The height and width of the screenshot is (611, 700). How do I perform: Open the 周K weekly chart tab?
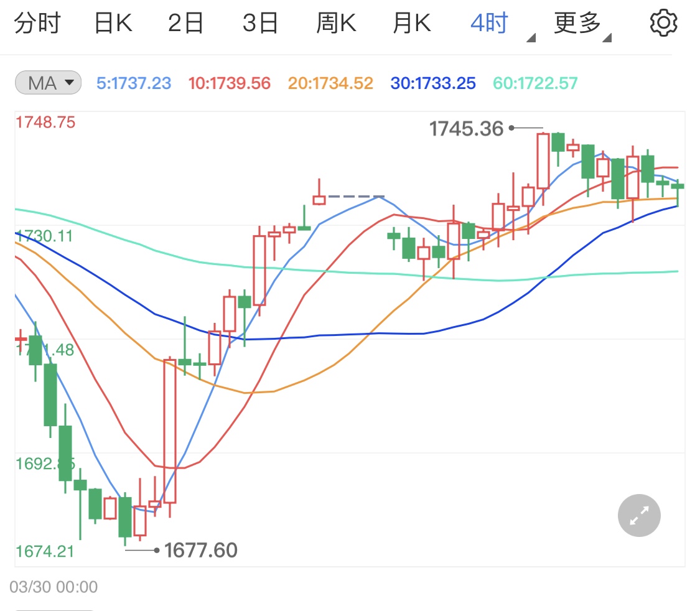pos(336,22)
